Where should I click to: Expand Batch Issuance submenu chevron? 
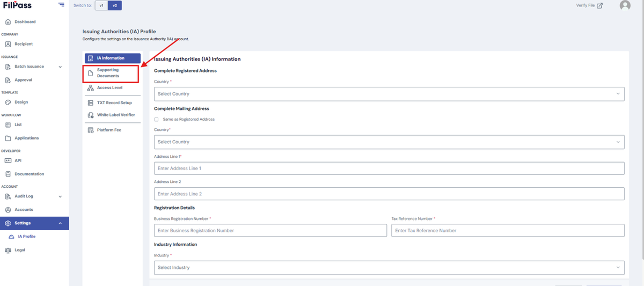coord(60,67)
